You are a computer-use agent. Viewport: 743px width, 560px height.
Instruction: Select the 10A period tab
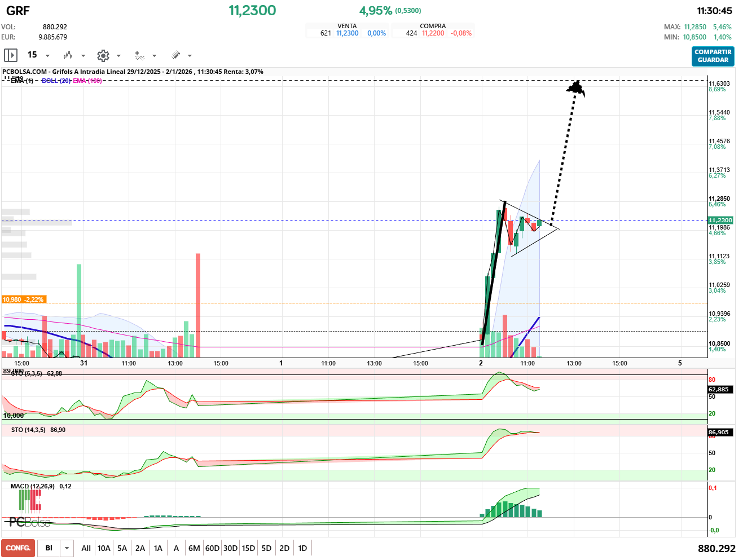pyautogui.click(x=104, y=548)
